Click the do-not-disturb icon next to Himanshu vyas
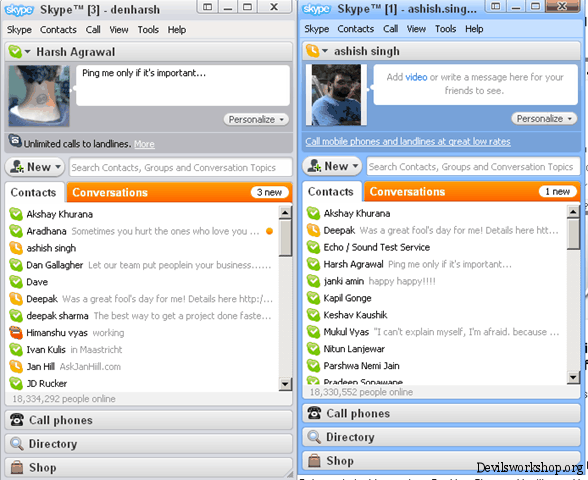Image resolution: width=588 pixels, height=480 pixels. pos(16,333)
